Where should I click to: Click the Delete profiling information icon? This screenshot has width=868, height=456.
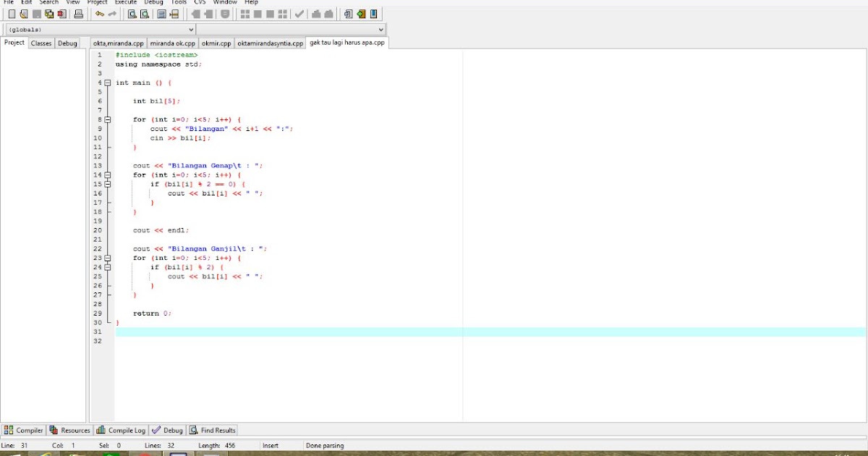click(329, 14)
